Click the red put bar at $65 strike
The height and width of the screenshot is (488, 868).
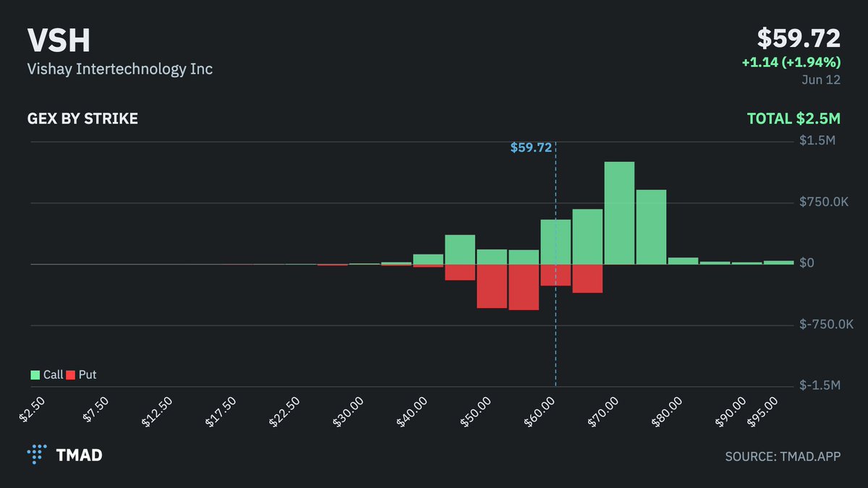coord(587,278)
